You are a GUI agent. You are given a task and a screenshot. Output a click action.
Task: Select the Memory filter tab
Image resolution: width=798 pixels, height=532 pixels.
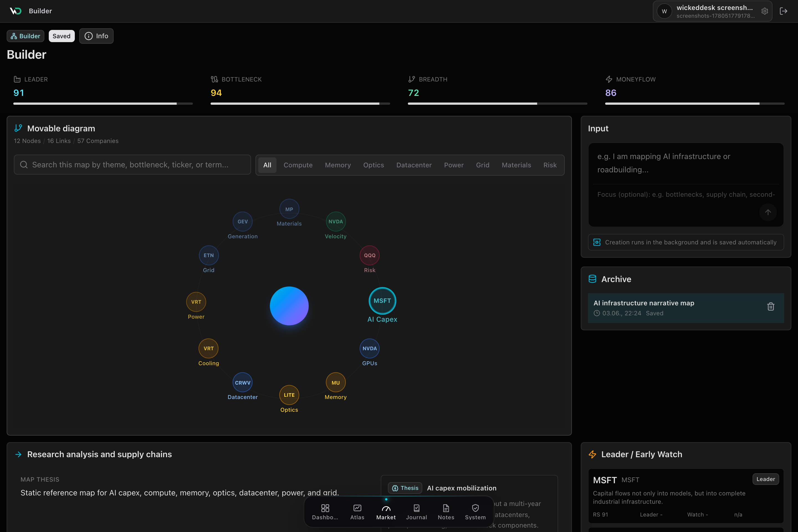[x=337, y=165]
